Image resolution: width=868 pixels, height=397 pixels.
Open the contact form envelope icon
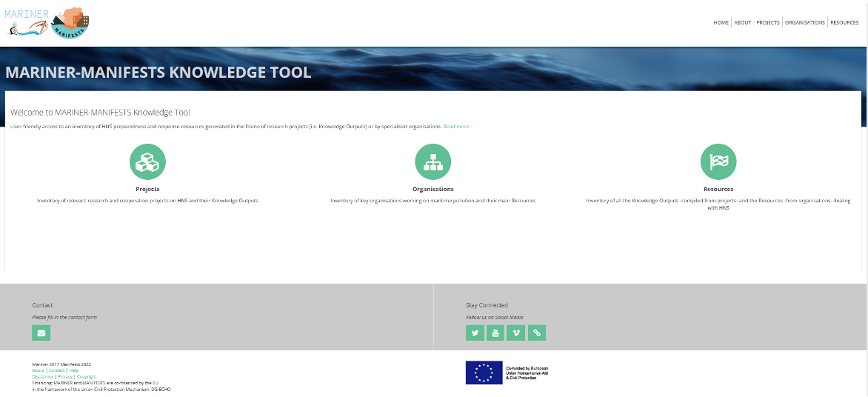click(x=41, y=333)
